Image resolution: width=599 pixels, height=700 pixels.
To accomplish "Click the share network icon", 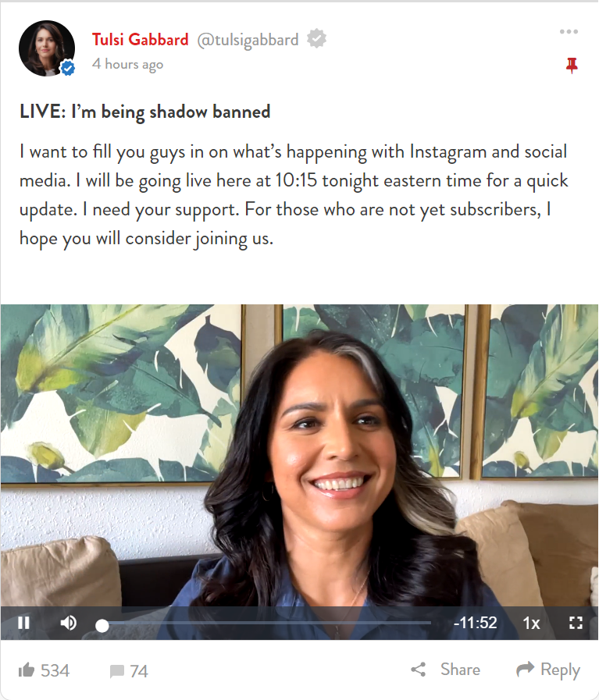I will pos(419,670).
